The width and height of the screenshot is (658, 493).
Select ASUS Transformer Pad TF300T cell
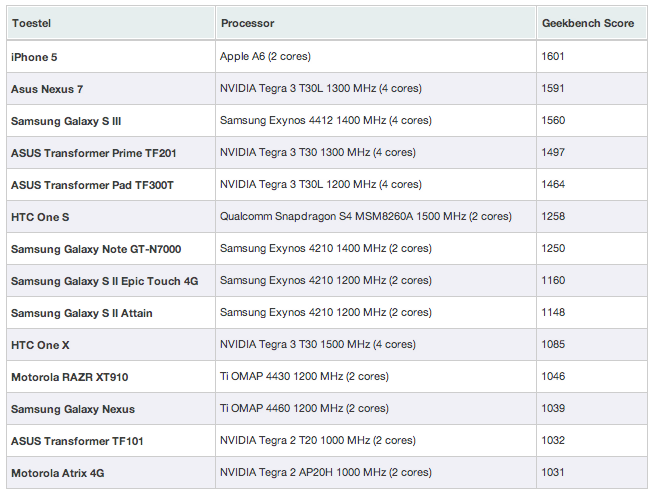point(111,185)
